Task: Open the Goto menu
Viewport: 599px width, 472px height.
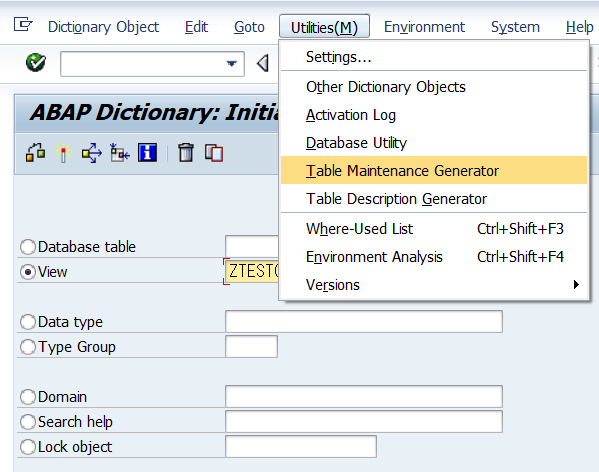Action: [249, 27]
